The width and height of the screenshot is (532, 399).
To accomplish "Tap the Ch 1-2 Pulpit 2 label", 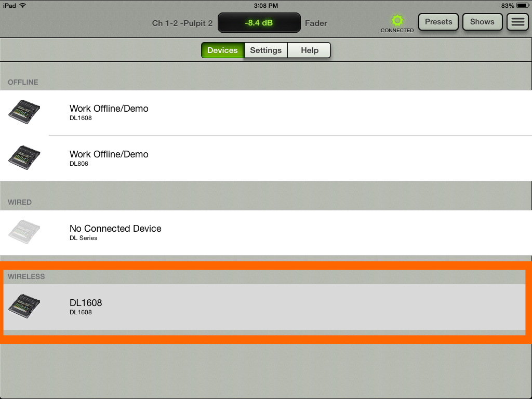I will point(182,23).
